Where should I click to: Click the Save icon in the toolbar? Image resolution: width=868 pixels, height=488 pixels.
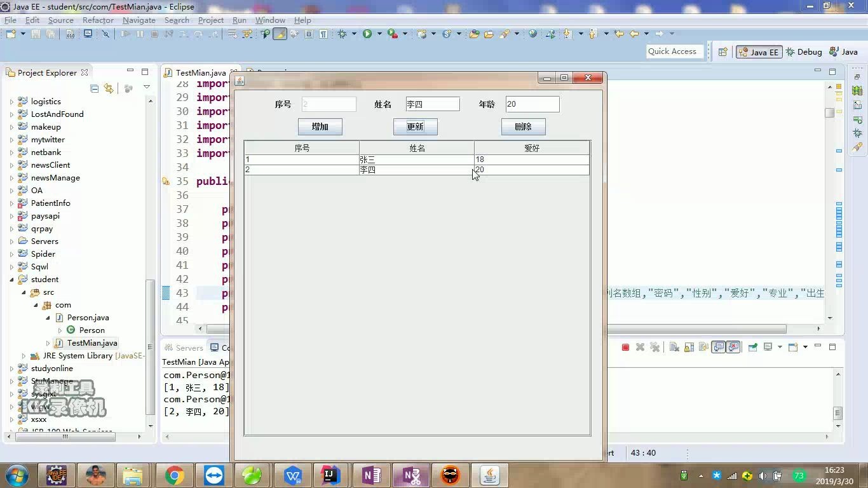tap(36, 34)
